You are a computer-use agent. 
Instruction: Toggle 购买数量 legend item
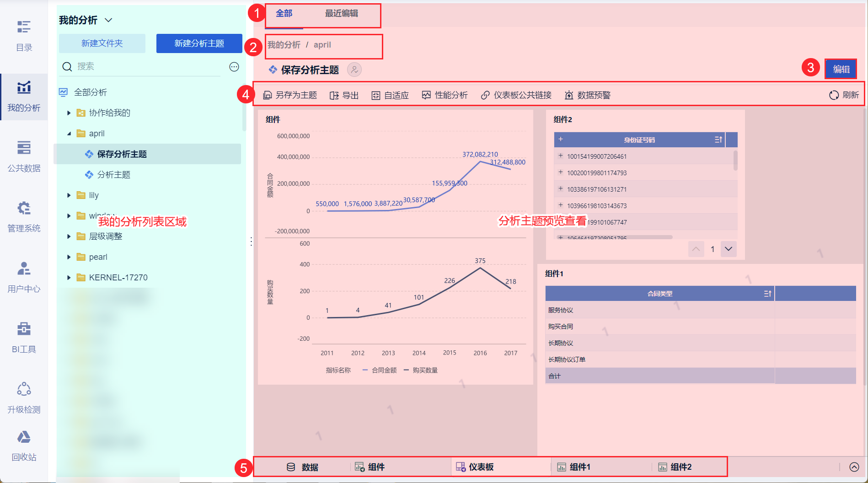coord(421,370)
